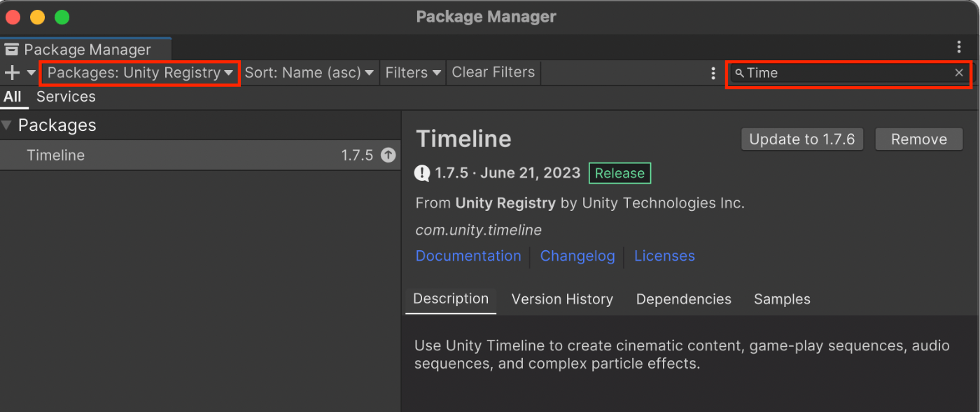The height and width of the screenshot is (412, 980).
Task: Clear the search text with the X
Action: (959, 73)
